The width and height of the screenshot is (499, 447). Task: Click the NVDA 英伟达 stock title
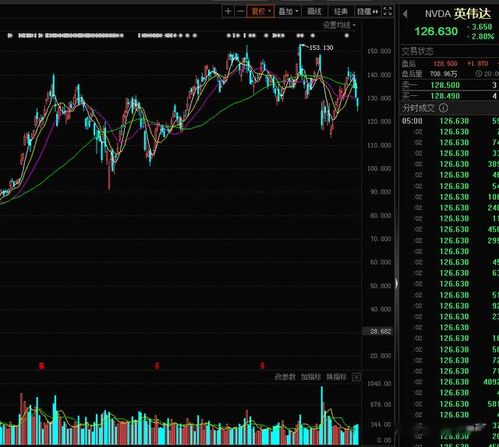tap(458, 14)
